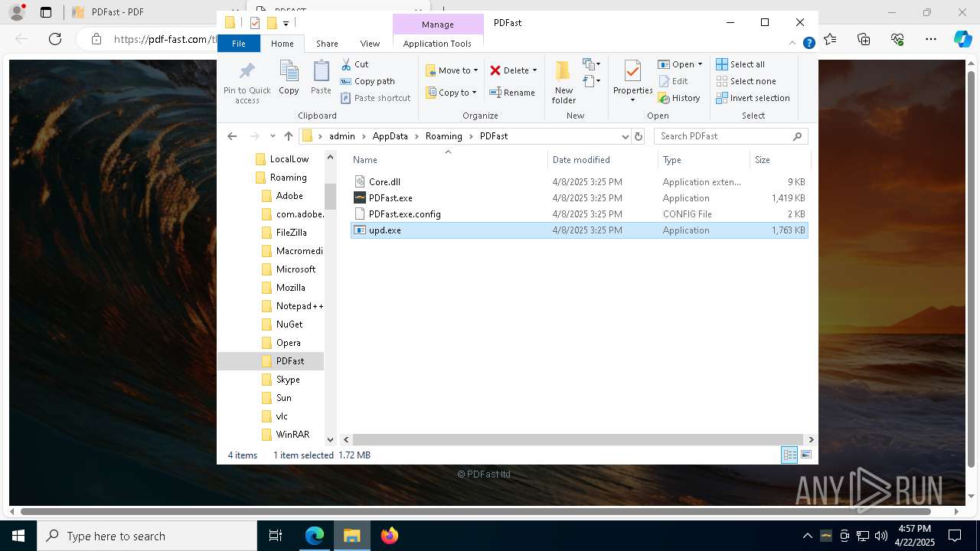Open WinRAR folder in navigation pane
The image size is (980, 551).
coord(292,435)
